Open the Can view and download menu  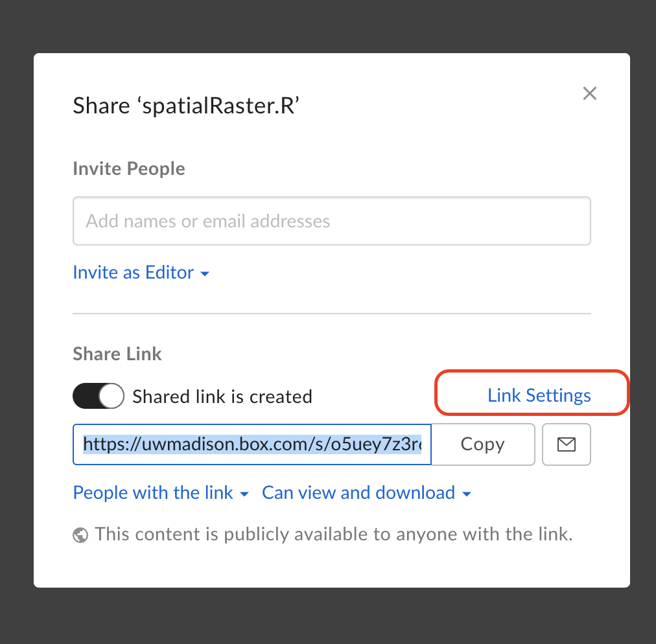click(x=366, y=492)
